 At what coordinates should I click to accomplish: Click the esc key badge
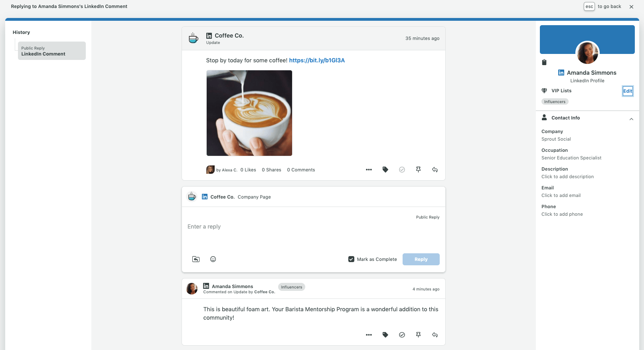[x=589, y=6]
